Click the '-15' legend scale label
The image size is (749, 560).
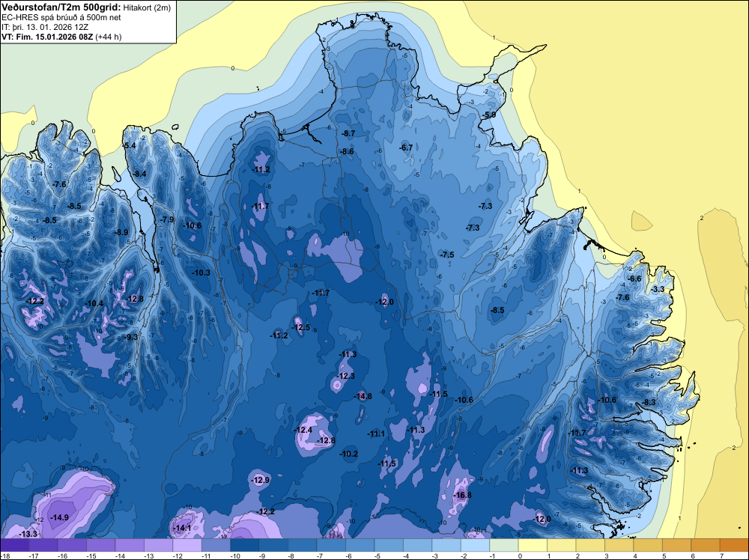pos(91,556)
